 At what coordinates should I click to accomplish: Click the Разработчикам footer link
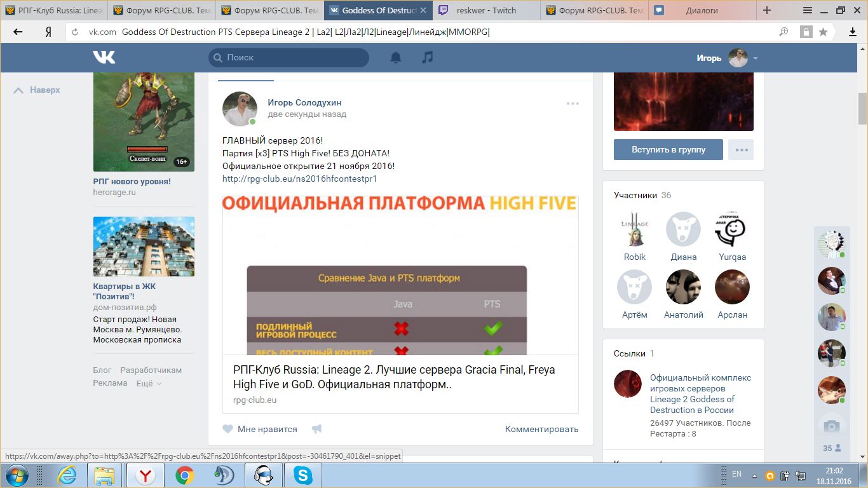point(151,370)
